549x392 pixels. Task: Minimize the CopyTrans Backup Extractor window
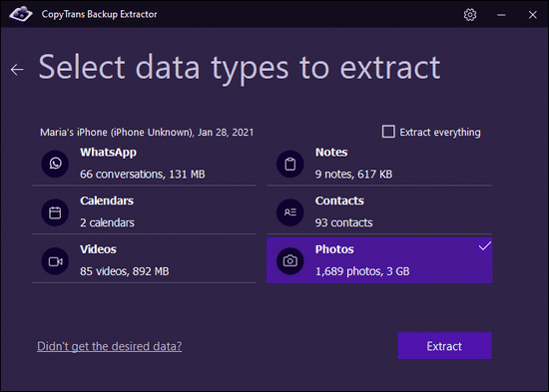point(501,15)
